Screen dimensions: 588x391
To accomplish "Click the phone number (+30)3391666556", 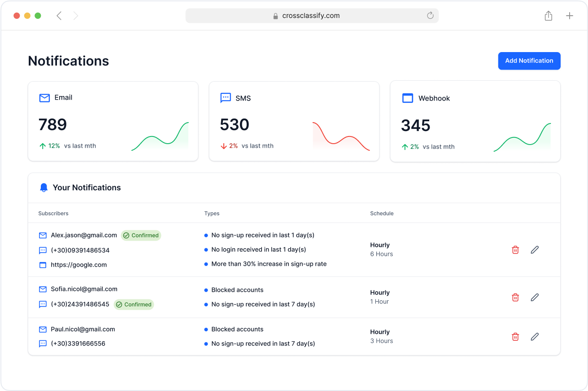I will (78, 344).
